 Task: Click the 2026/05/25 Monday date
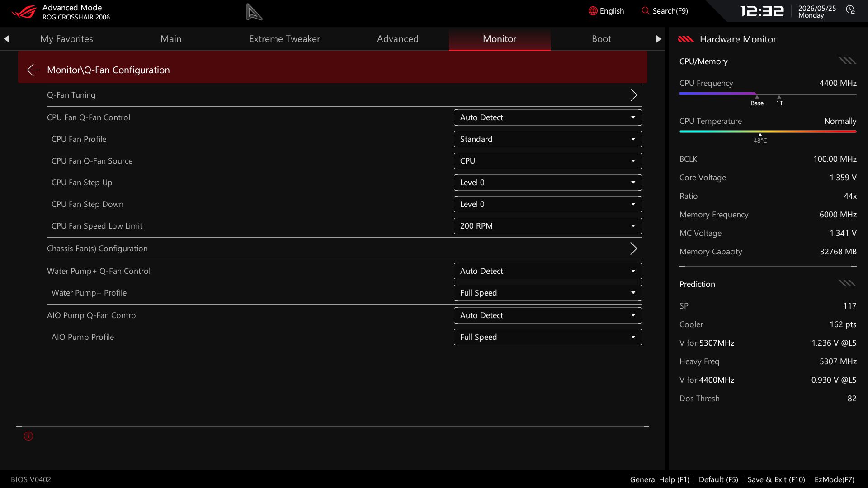817,12
